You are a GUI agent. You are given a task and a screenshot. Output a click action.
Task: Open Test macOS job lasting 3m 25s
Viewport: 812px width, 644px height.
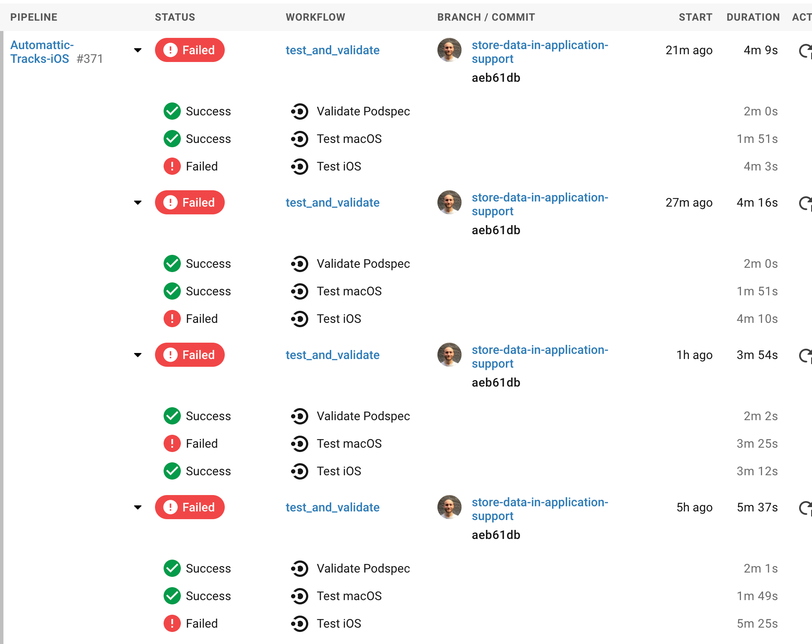tap(349, 444)
